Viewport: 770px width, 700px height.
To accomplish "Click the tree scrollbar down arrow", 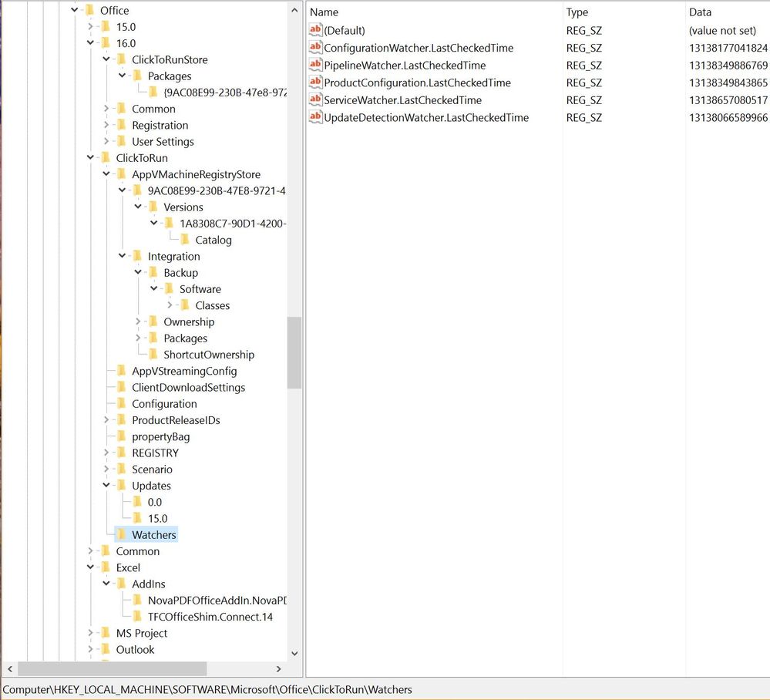I will point(294,653).
